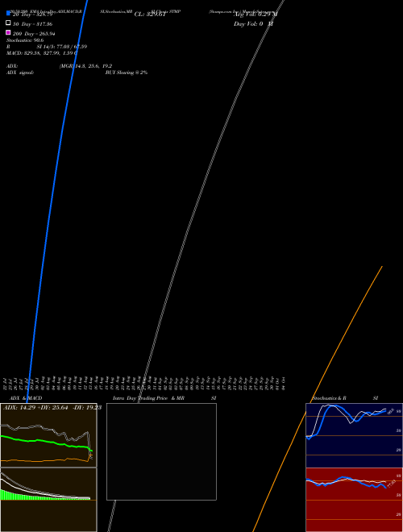
Task: Click the 'Day Vol: 0 M' label
Action: click(x=253, y=24)
